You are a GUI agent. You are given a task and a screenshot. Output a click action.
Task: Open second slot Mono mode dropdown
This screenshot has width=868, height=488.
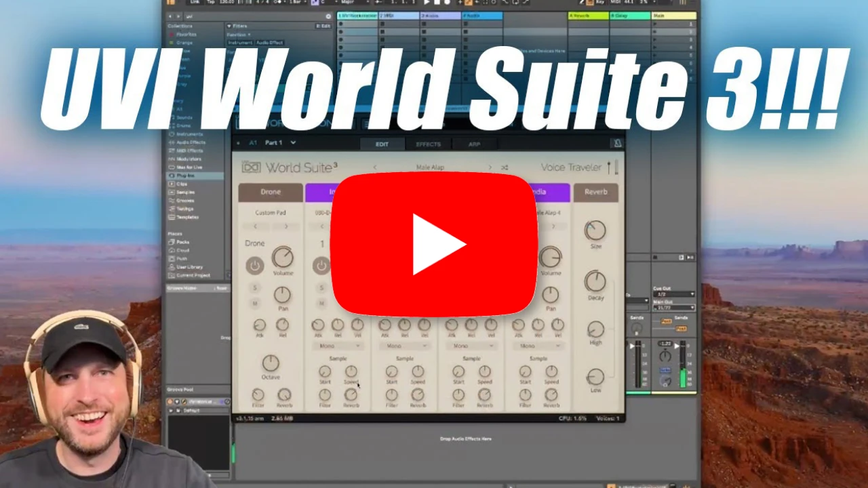404,346
